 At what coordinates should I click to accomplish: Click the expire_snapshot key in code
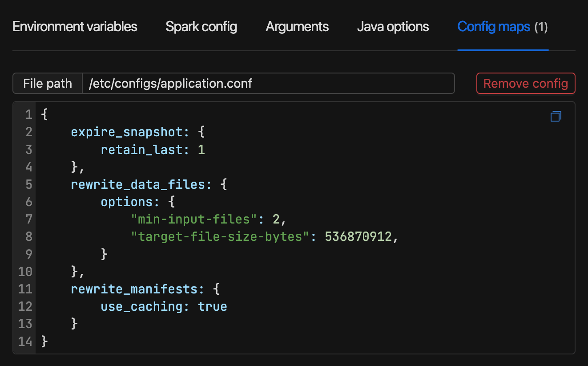point(127,132)
